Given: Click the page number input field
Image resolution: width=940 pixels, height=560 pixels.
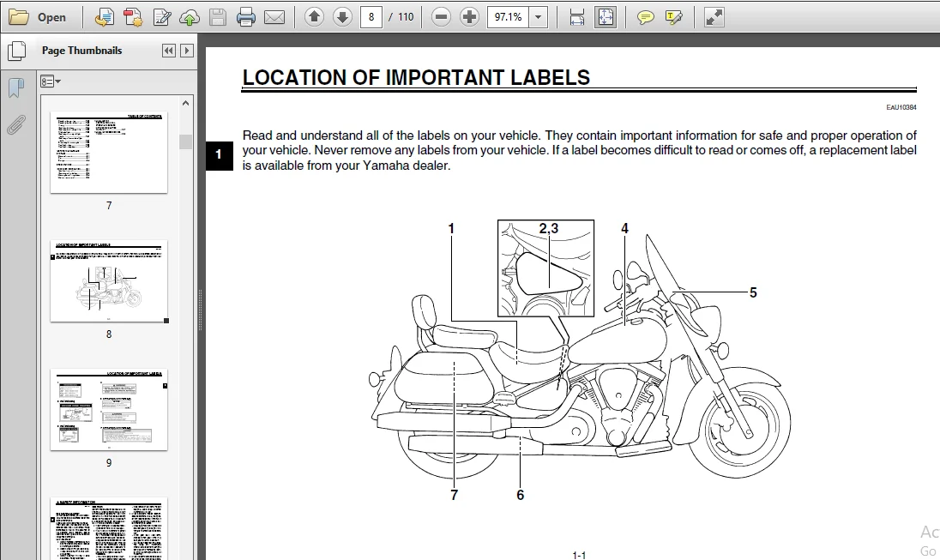Looking at the screenshot, I should click(371, 17).
